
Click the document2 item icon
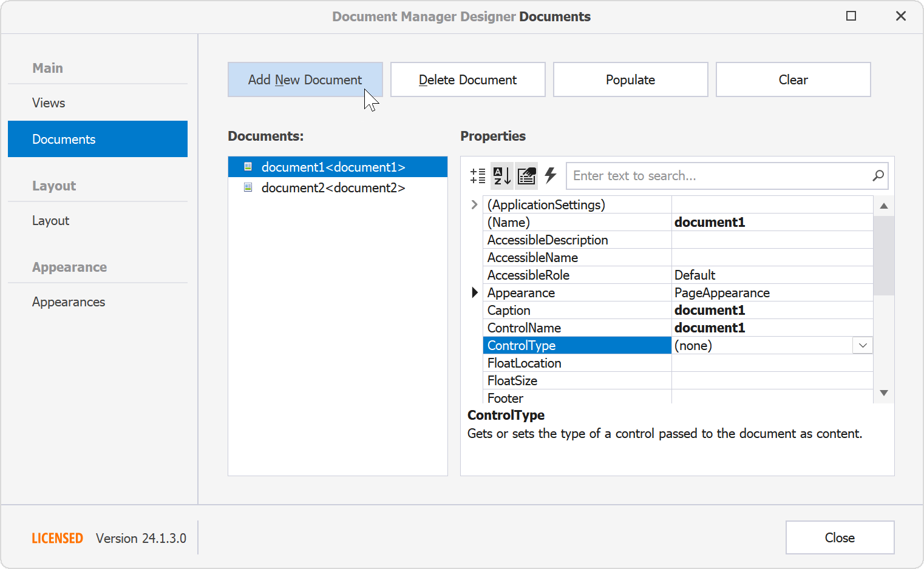(248, 187)
